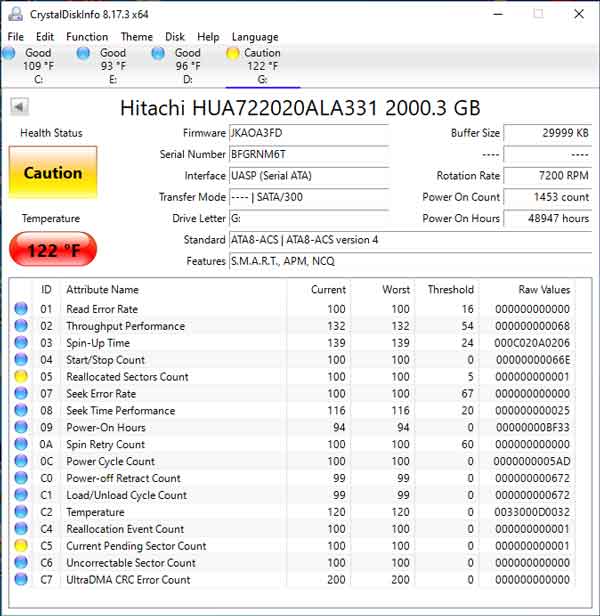Viewport: 600px width, 616px height.
Task: Click the previous disk arrow button
Action: coord(19,106)
